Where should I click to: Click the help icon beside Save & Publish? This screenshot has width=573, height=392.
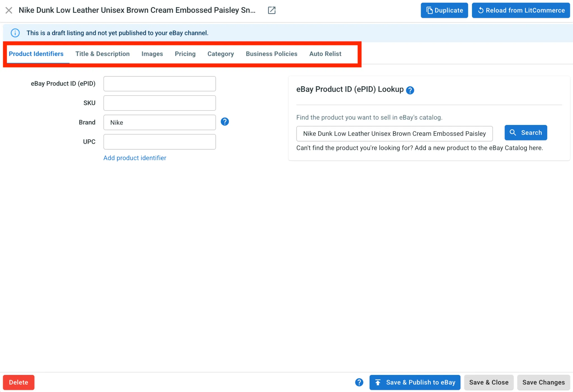coord(359,382)
